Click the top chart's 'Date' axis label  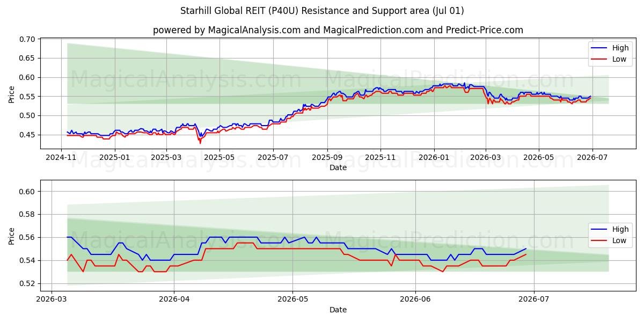point(338,168)
